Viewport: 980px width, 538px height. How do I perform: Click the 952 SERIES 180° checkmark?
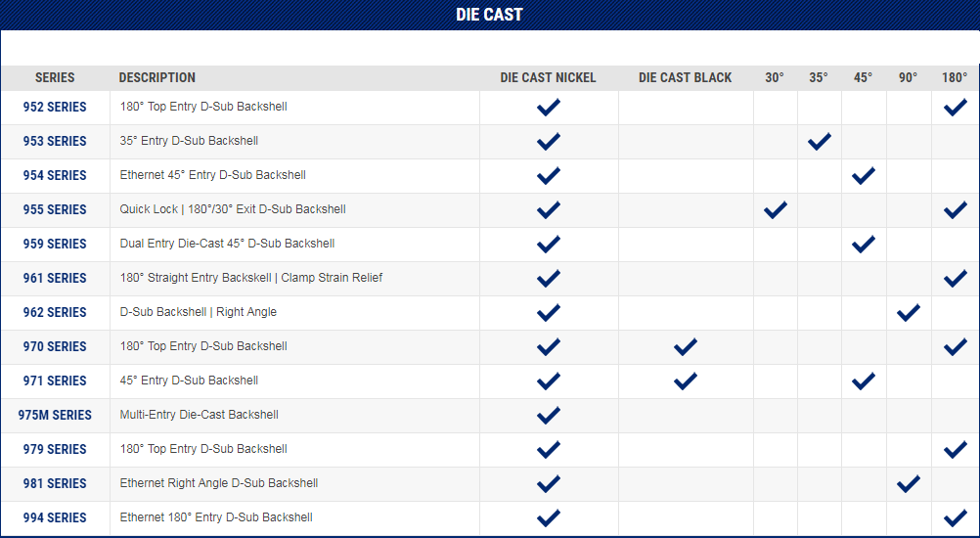tap(955, 107)
